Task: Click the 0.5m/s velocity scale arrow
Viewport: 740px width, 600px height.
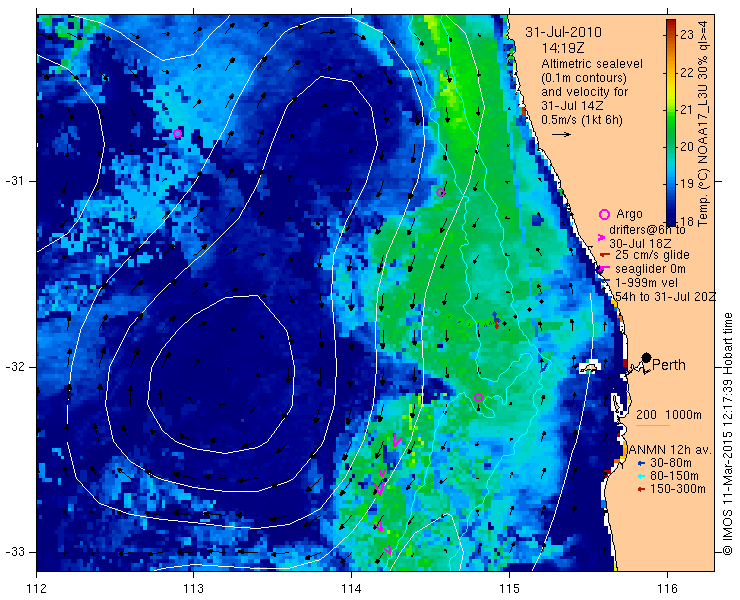Action: 562,135
